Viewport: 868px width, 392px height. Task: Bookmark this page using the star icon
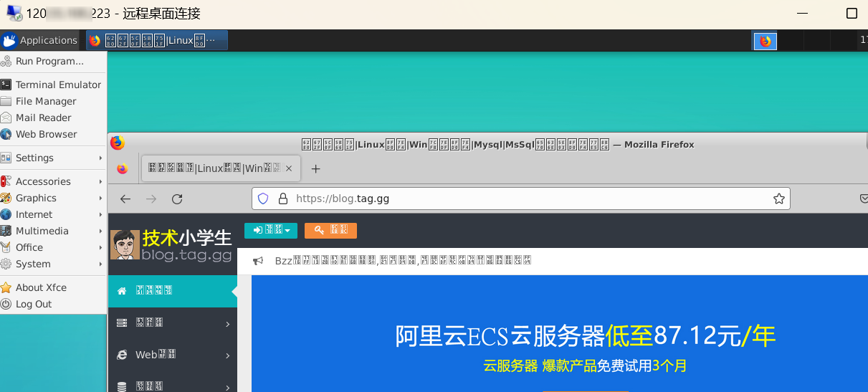(778, 199)
